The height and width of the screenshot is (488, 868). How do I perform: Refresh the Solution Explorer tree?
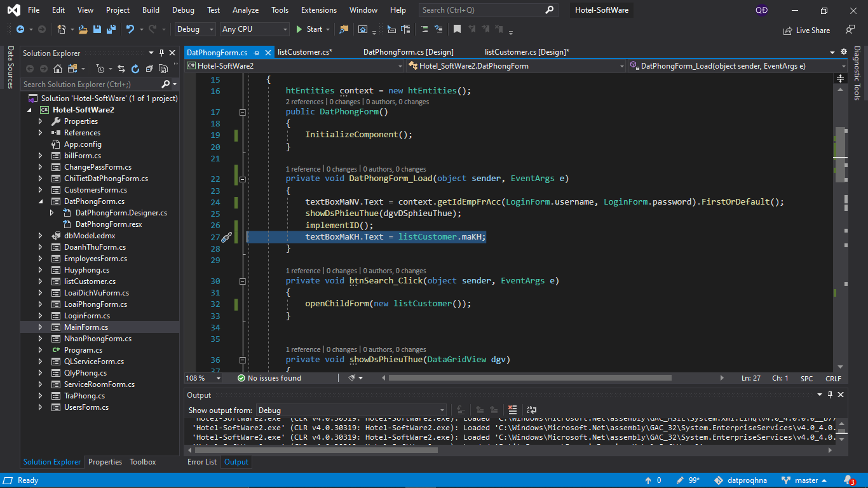(135, 69)
